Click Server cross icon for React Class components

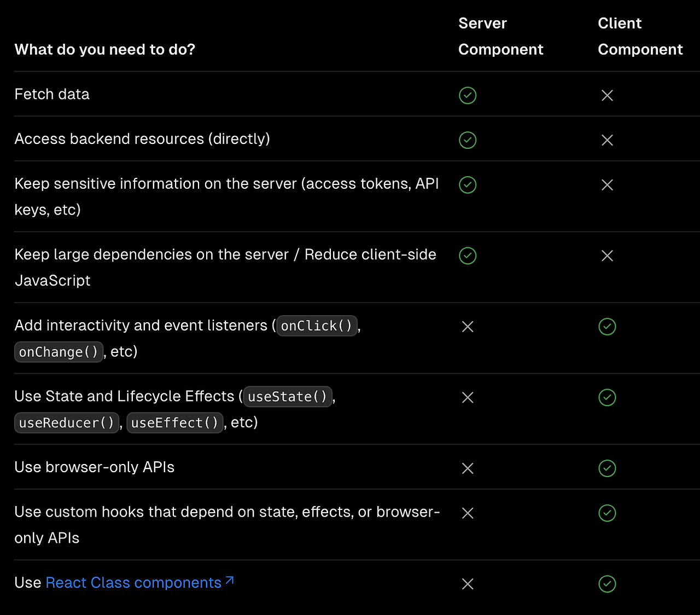(468, 584)
